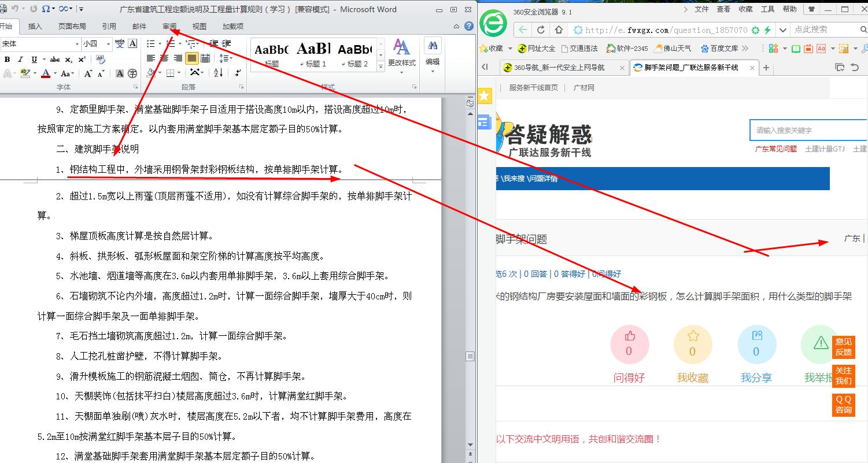Toggle strikethrough formatting
The width and height of the screenshot is (868, 463).
55,60
